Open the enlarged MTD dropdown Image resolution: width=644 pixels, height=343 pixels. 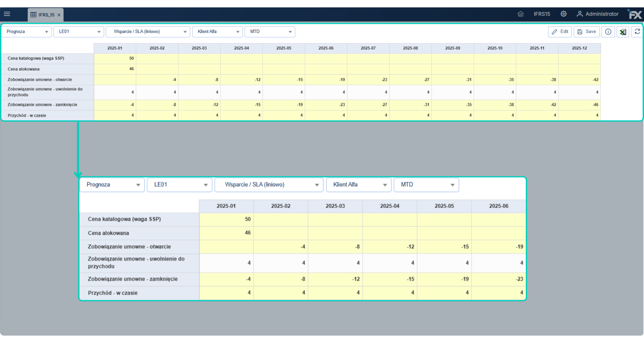click(427, 185)
